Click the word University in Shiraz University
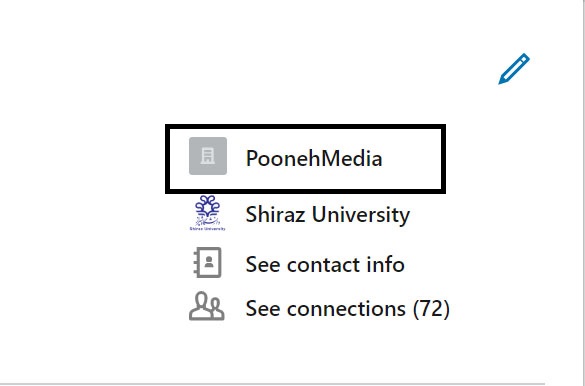The height and width of the screenshot is (386, 585). 361,215
